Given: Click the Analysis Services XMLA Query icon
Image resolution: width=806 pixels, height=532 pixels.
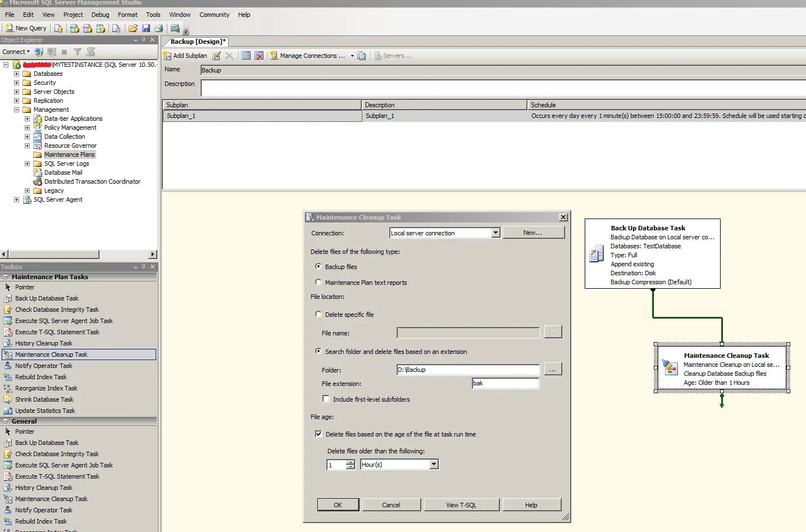Looking at the screenshot, I should (x=101, y=28).
